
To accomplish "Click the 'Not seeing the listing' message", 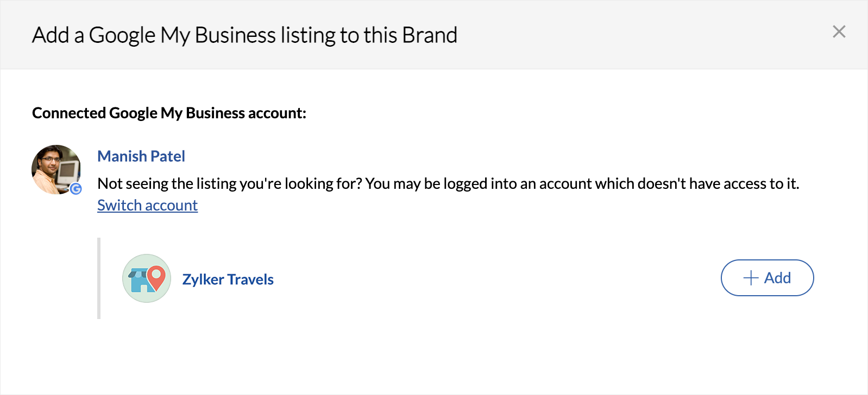I will (x=448, y=183).
